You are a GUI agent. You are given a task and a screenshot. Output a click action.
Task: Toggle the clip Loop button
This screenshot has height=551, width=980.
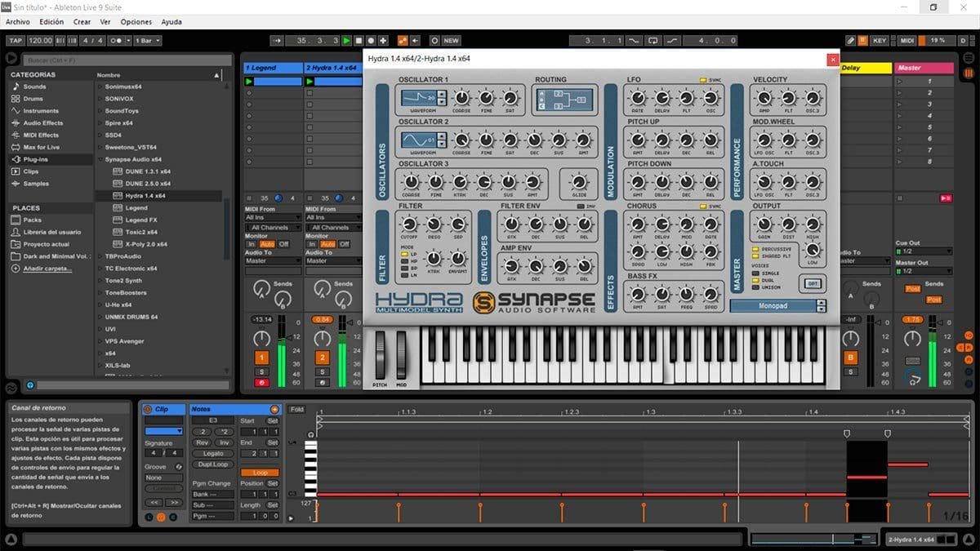pyautogui.click(x=260, y=473)
